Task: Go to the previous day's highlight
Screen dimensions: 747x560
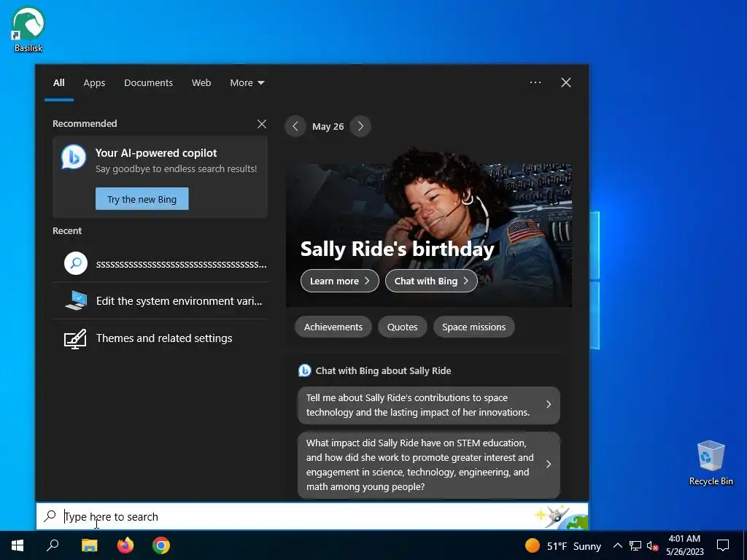Action: click(295, 126)
